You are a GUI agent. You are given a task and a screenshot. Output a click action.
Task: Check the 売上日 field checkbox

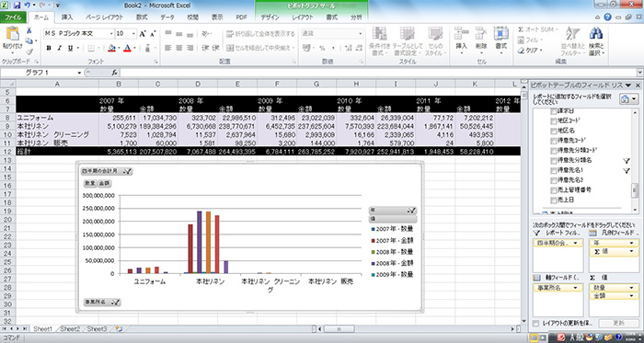pyautogui.click(x=553, y=200)
